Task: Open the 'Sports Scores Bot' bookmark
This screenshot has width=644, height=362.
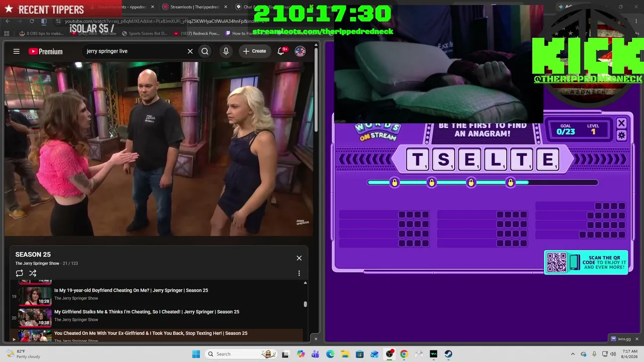Action: tap(144, 34)
